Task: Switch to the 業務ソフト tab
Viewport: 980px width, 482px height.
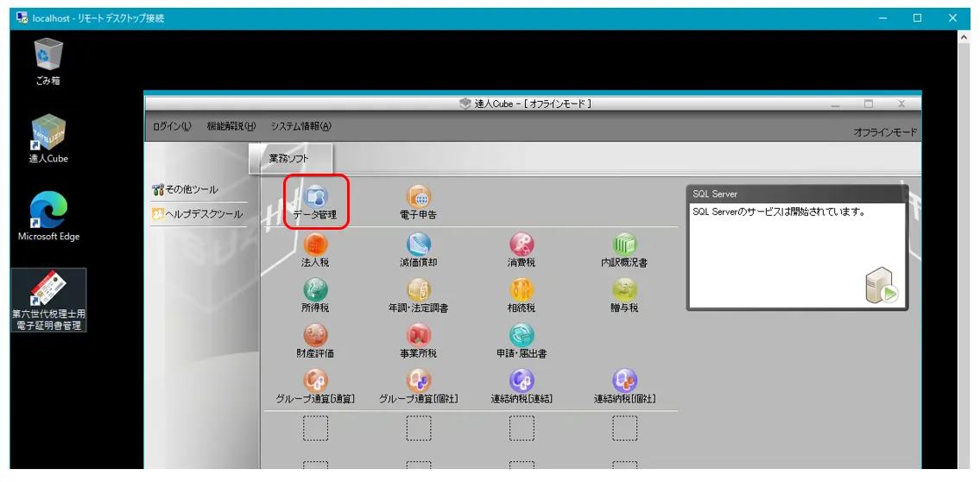Action: (x=289, y=159)
